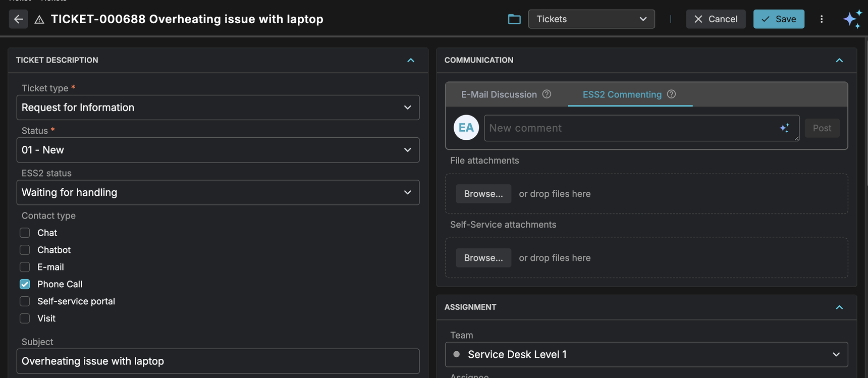Viewport: 868px width, 378px height.
Task: Click help icon next to ESS2 Commenting
Action: coord(671,94)
